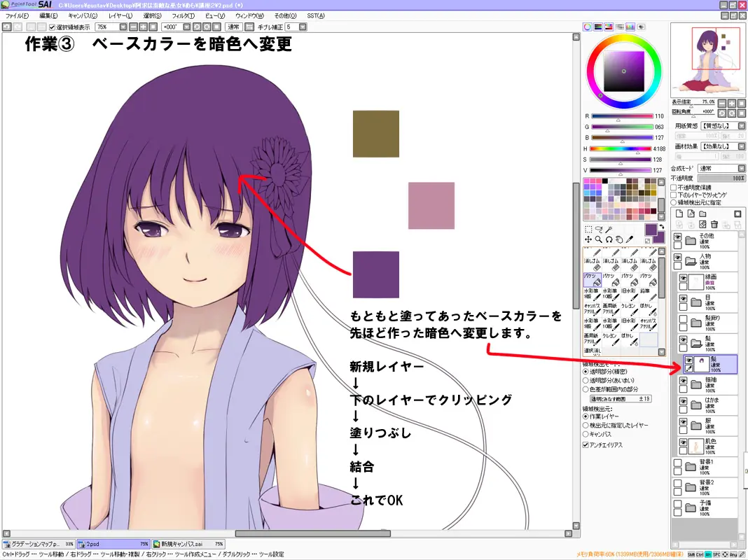Swap foreground and background colors

point(662,226)
